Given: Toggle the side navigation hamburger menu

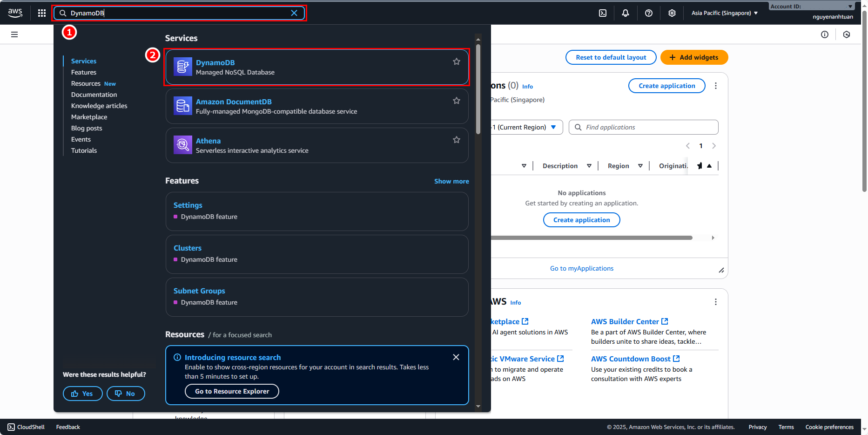Looking at the screenshot, I should (x=14, y=34).
